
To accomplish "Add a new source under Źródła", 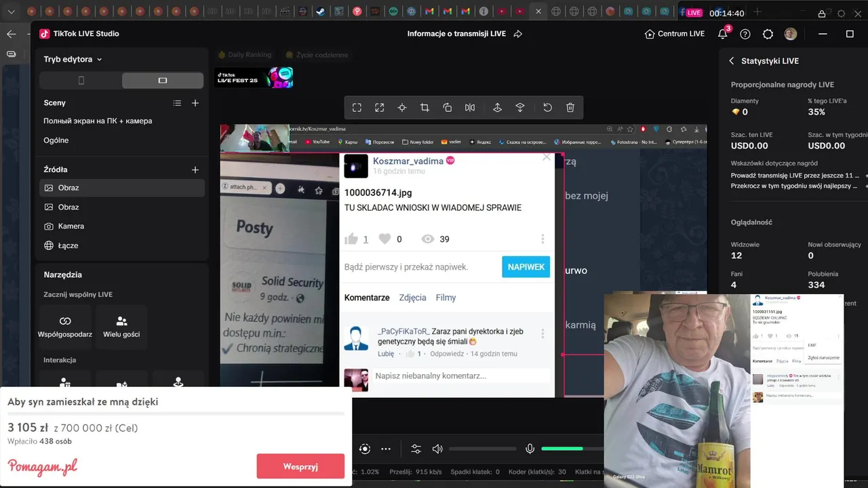I will coord(195,169).
